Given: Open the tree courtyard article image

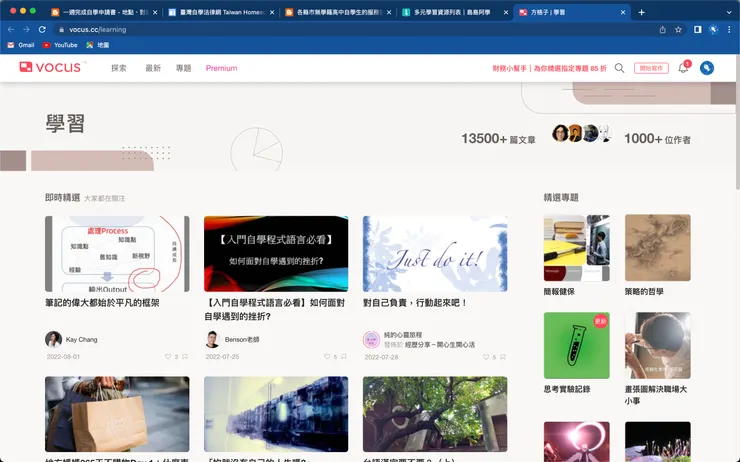Looking at the screenshot, I should [435, 414].
